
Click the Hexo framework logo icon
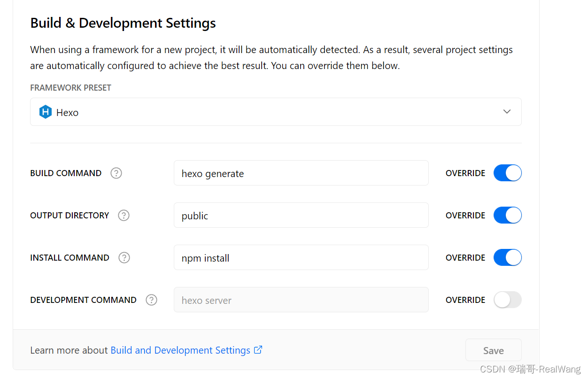(45, 112)
